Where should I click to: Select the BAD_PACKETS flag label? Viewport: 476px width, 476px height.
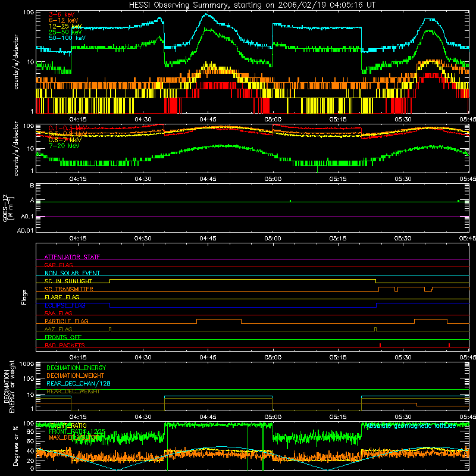pyautogui.click(x=65, y=345)
